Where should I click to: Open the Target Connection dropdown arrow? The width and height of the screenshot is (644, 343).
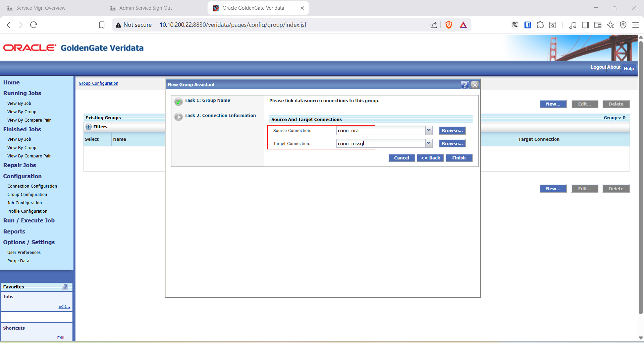point(429,143)
